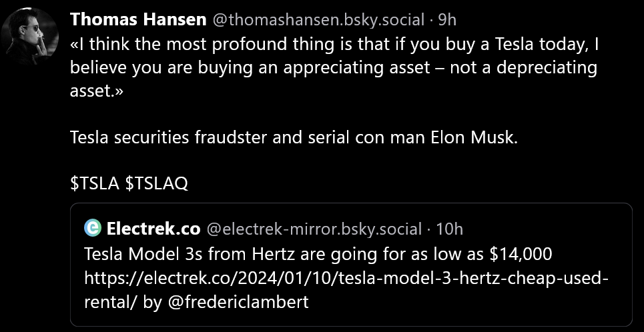Select the $TSLA cashtag
This screenshot has height=332, width=644.
click(x=95, y=183)
